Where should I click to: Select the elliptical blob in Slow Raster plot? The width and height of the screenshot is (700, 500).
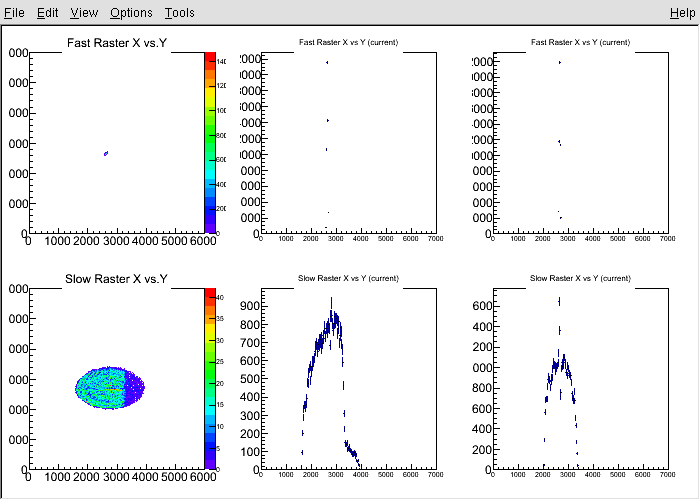point(110,388)
